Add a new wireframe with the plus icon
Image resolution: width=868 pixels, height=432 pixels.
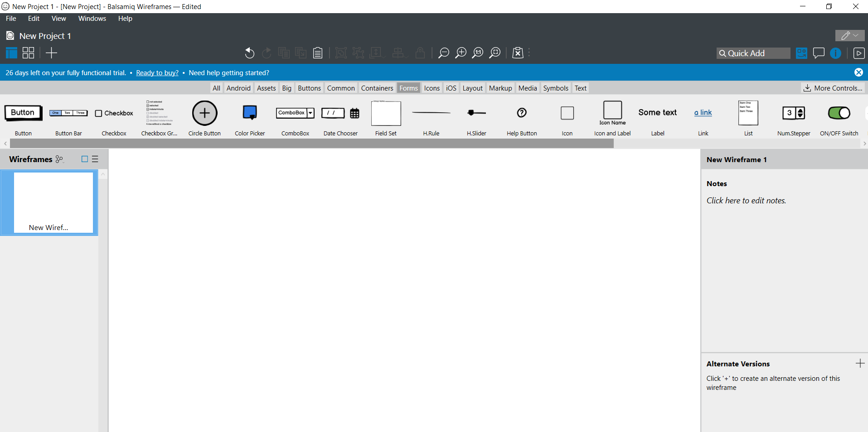[x=51, y=53]
